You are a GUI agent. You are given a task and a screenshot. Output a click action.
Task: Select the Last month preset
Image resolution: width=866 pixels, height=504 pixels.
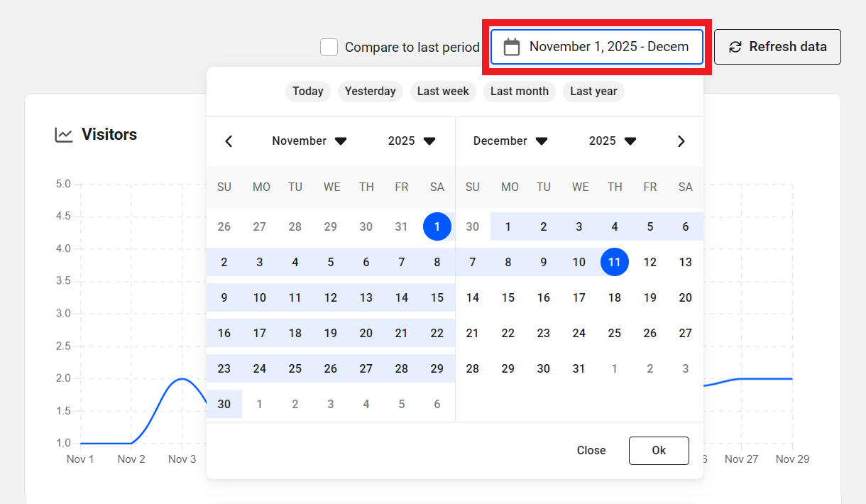pos(519,91)
